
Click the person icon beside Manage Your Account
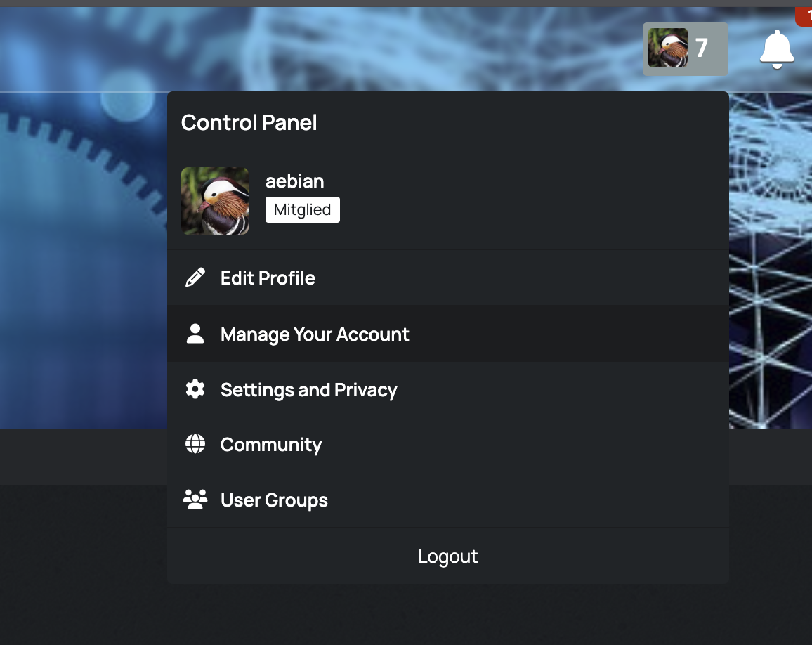click(x=195, y=334)
